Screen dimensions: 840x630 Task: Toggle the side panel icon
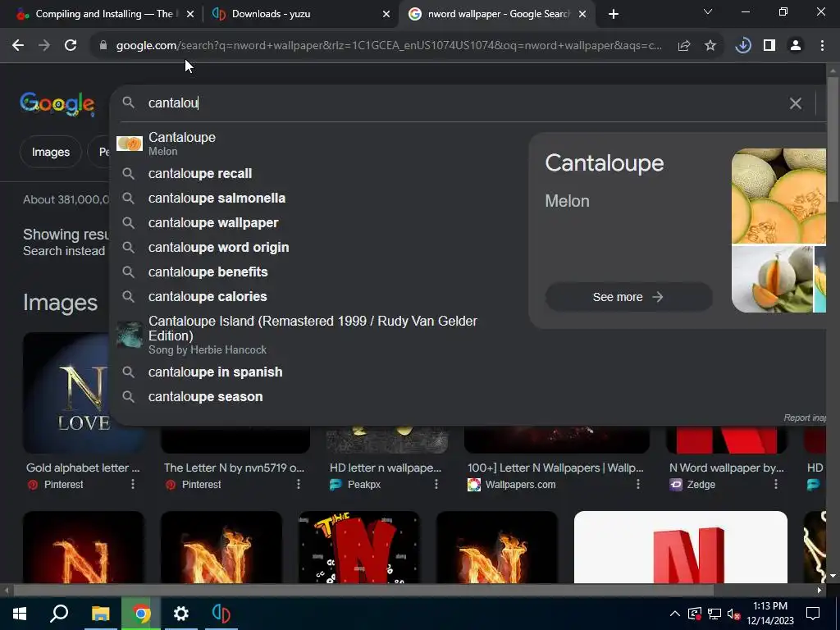(x=769, y=46)
